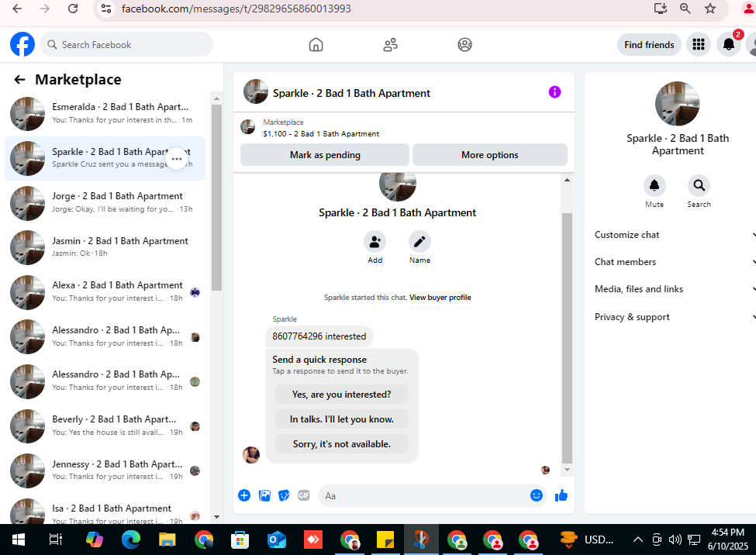Open Jennessy conversation
This screenshot has height=555, width=756.
(105, 471)
